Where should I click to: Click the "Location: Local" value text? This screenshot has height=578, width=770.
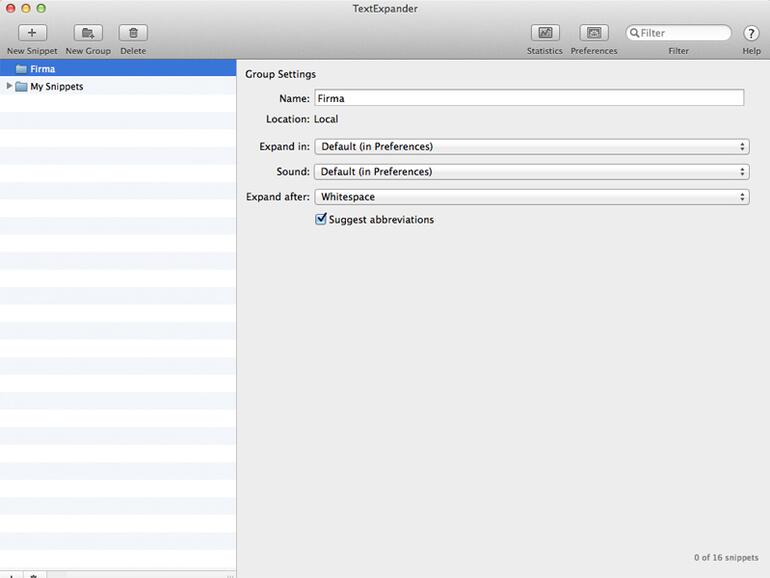tap(326, 119)
